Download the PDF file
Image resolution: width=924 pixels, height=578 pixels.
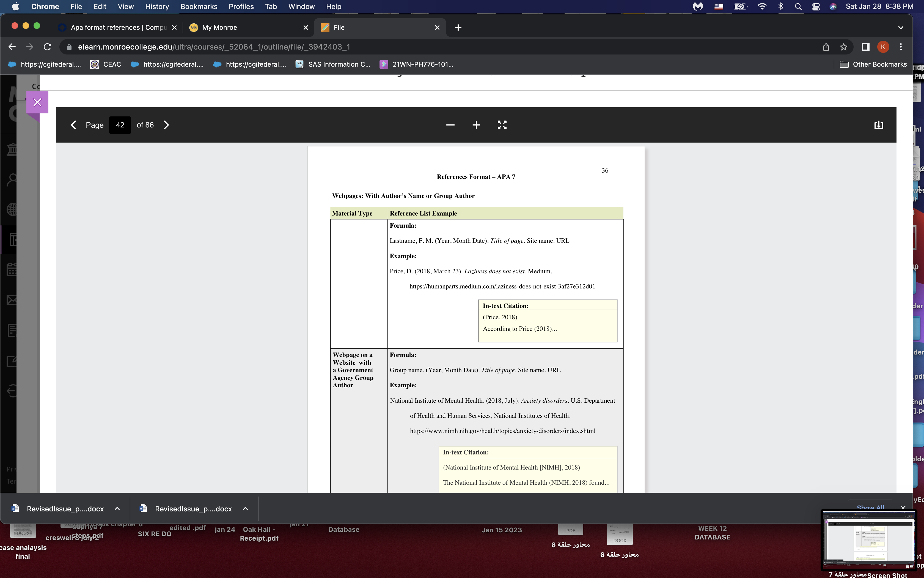coord(879,125)
